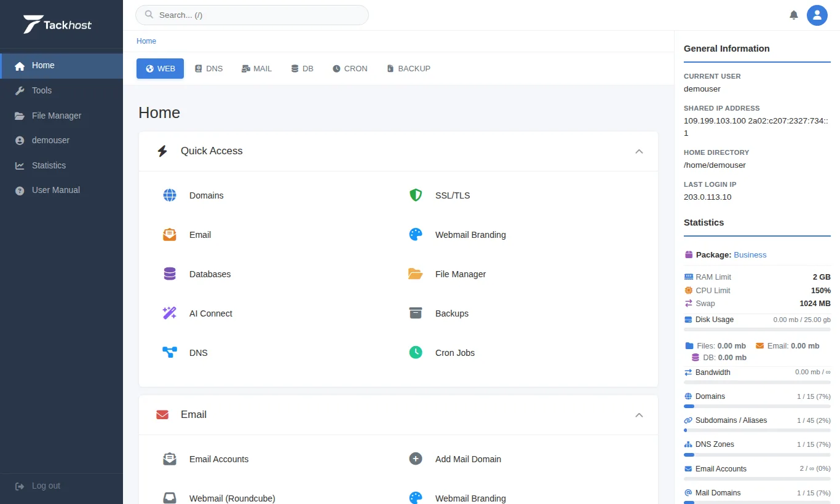The image size is (840, 504).
Task: Collapse the Email section chevron
Action: pyautogui.click(x=639, y=415)
